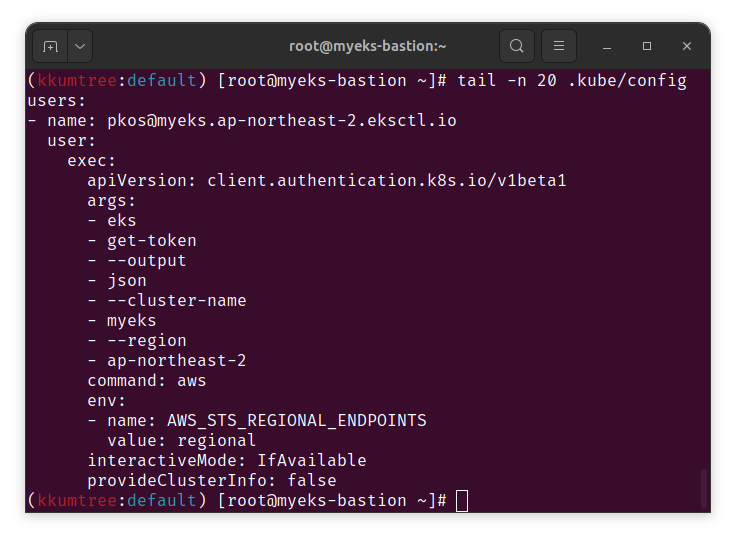The image size is (736, 541).
Task: Click the --output argument
Action: coord(147,260)
